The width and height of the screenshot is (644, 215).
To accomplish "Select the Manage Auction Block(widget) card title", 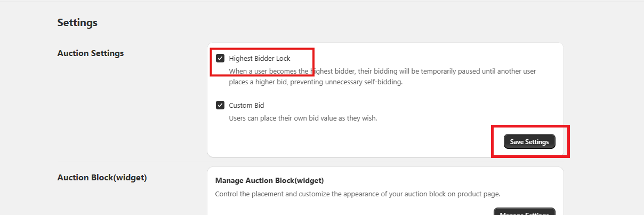I will click(269, 180).
